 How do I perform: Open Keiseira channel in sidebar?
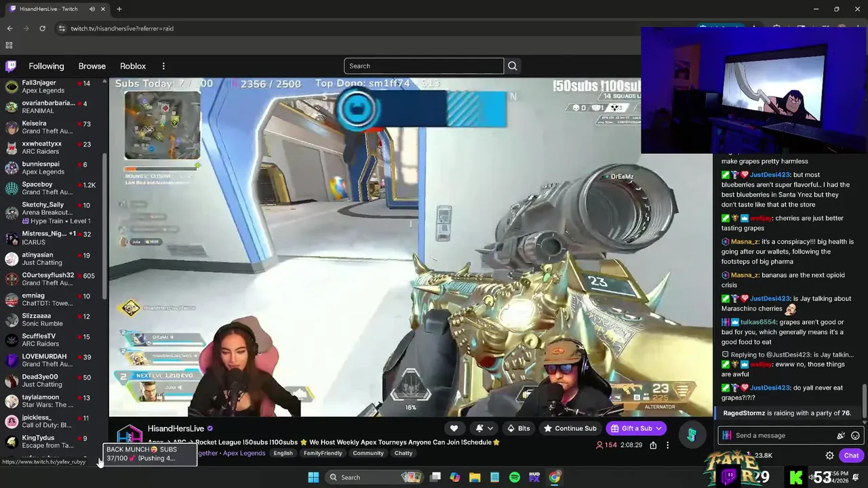tap(53, 127)
